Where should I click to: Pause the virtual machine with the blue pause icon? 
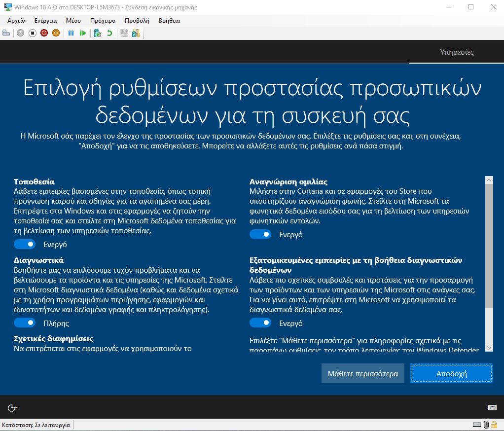click(x=71, y=33)
